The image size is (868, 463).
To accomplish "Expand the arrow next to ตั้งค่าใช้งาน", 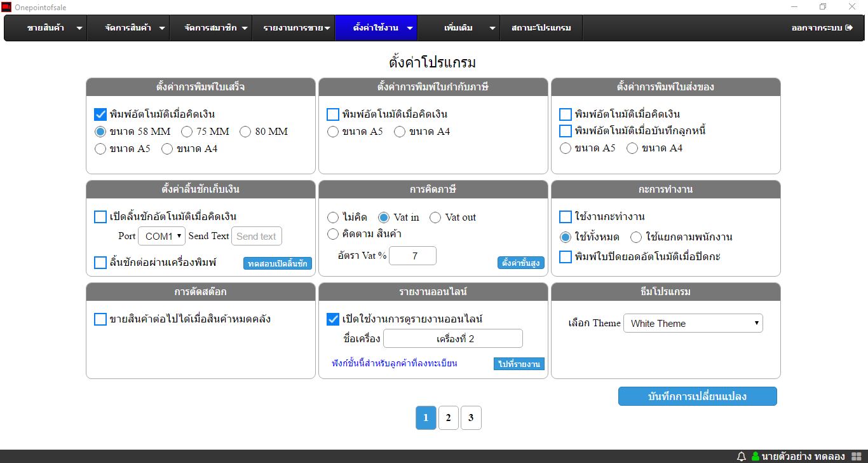I will (x=410, y=29).
